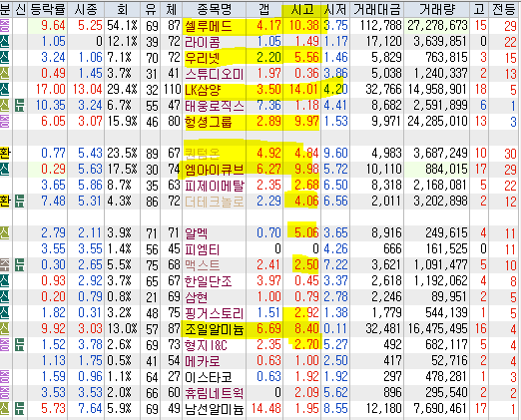The height and width of the screenshot is (420, 521).
Task: Click the 체 column header
Action: click(x=172, y=9)
